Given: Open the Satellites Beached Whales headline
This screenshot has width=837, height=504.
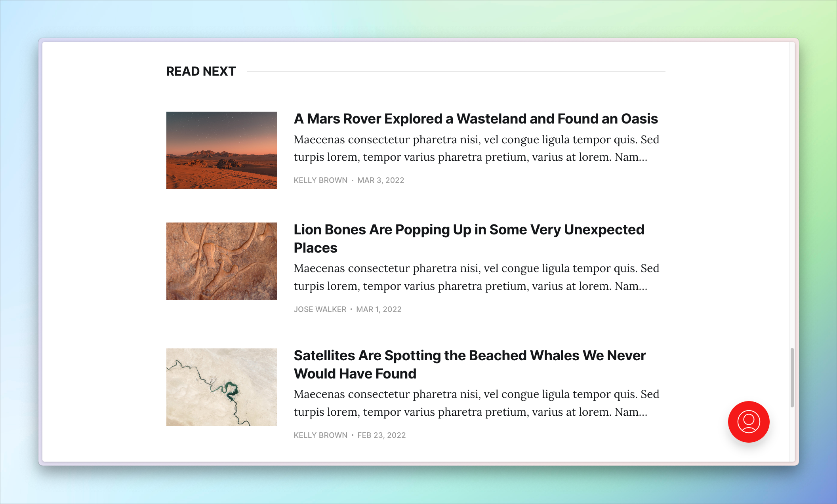Looking at the screenshot, I should [x=470, y=365].
